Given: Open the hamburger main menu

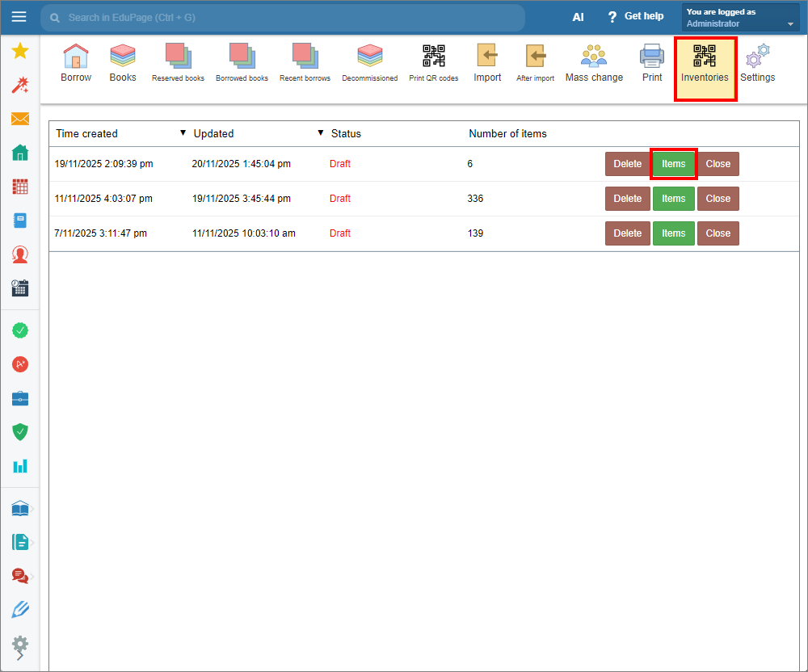Looking at the screenshot, I should coord(19,17).
